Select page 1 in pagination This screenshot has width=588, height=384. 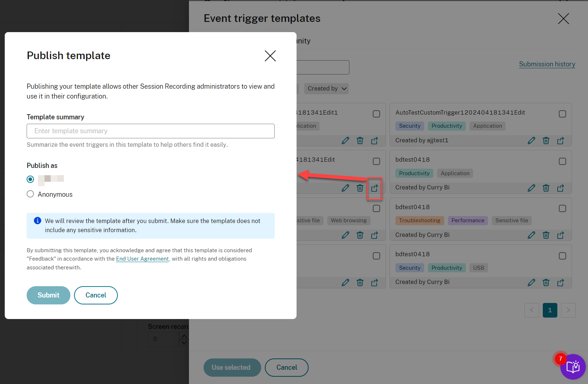tap(550, 310)
